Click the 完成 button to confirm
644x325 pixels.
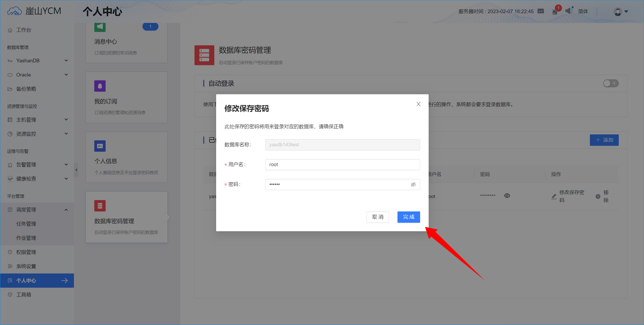[409, 217]
